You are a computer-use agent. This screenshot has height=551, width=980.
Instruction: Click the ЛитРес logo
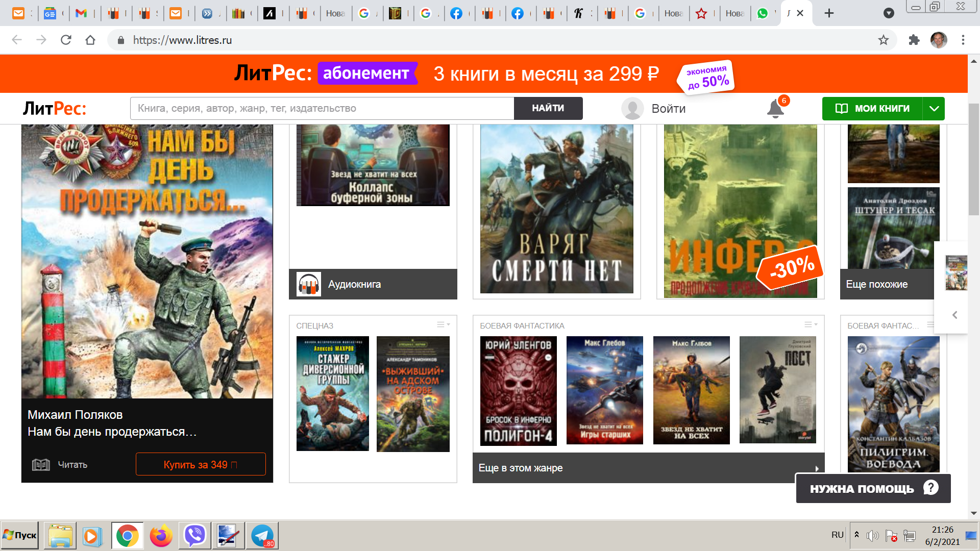click(x=55, y=108)
